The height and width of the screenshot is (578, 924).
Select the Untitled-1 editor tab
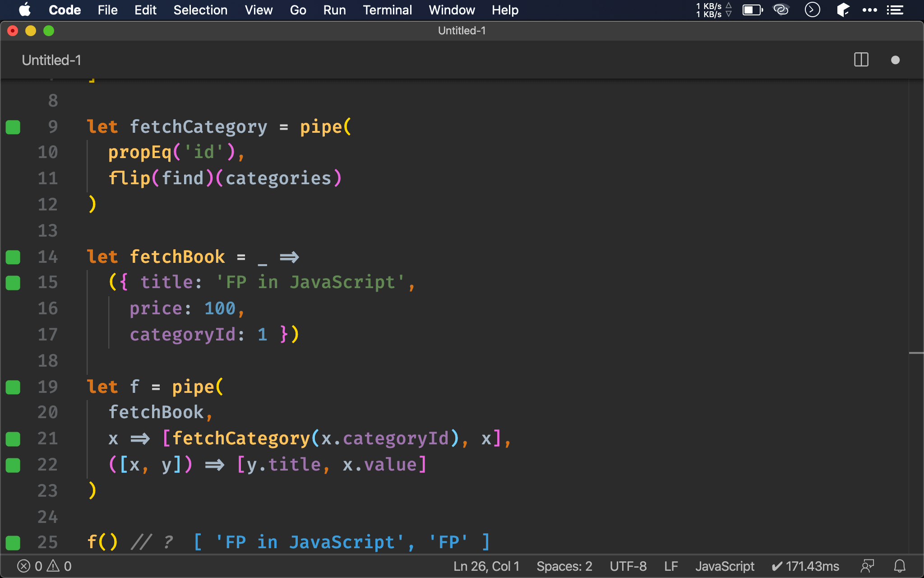pyautogui.click(x=51, y=60)
